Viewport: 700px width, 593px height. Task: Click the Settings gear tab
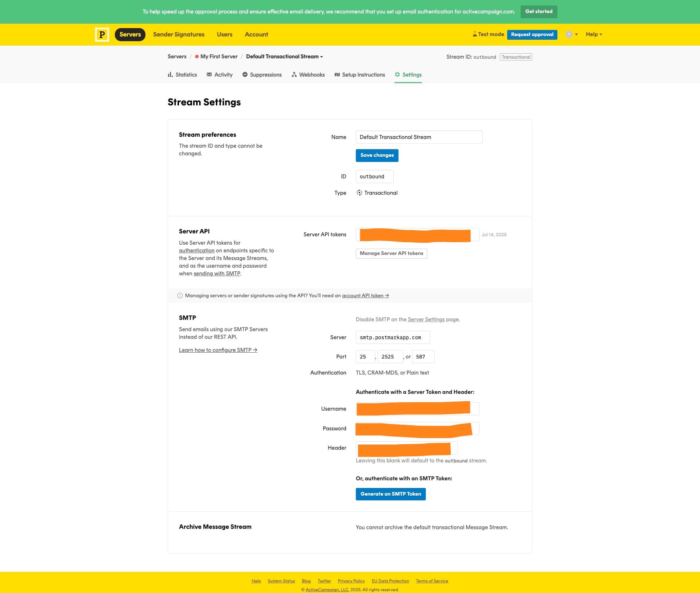408,75
